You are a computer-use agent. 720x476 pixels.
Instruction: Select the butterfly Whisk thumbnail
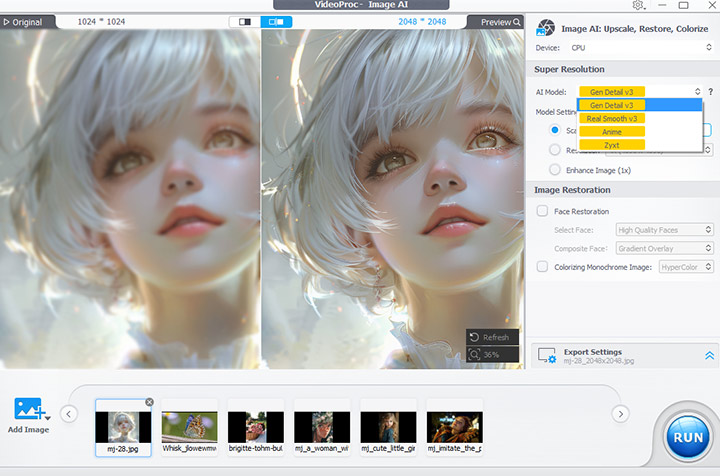pos(189,427)
